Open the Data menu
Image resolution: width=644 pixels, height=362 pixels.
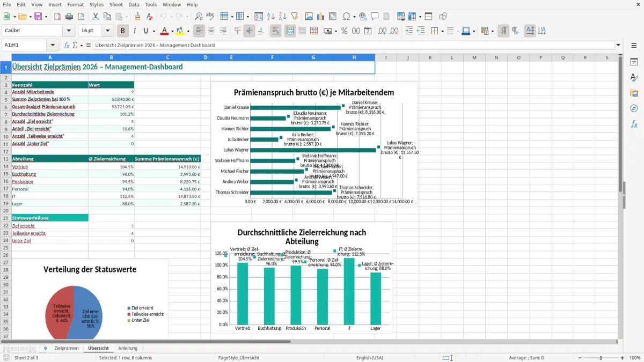coord(134,4)
